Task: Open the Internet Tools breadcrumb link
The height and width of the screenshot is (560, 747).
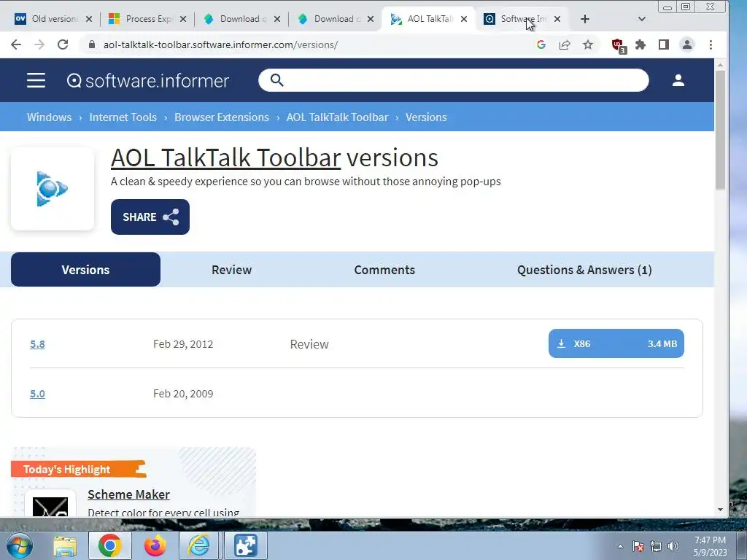Action: click(123, 117)
